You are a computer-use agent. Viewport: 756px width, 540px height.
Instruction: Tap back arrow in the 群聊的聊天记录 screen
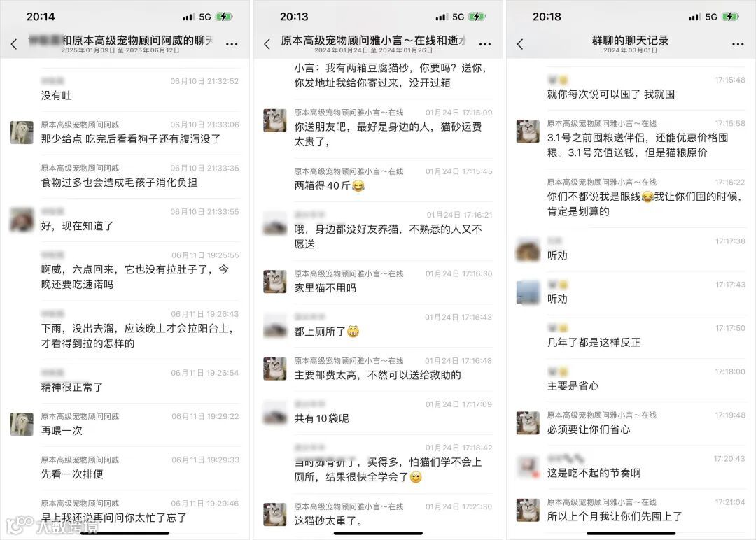tap(519, 44)
